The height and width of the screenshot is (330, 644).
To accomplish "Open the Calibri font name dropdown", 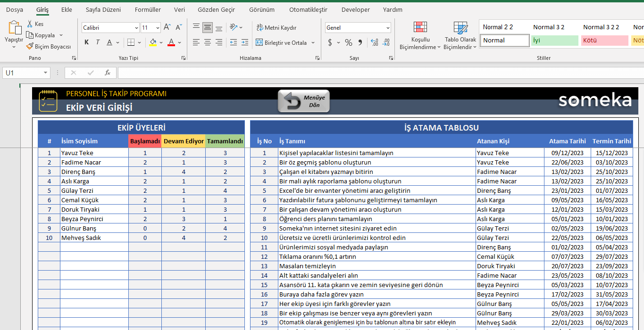I will pyautogui.click(x=136, y=28).
